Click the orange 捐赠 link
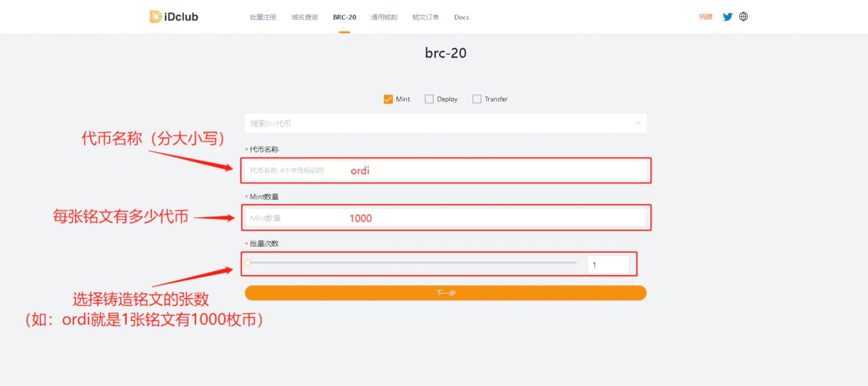Image resolution: width=868 pixels, height=386 pixels. [705, 17]
